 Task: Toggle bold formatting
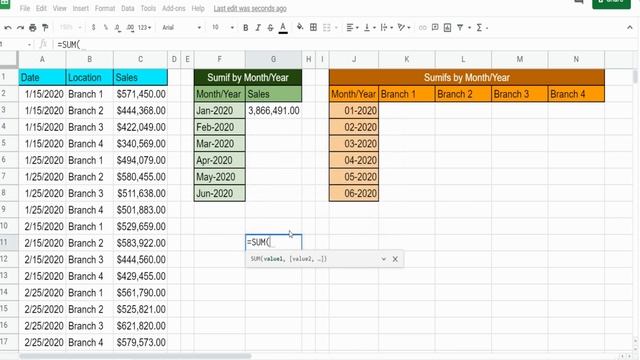[x=245, y=28]
